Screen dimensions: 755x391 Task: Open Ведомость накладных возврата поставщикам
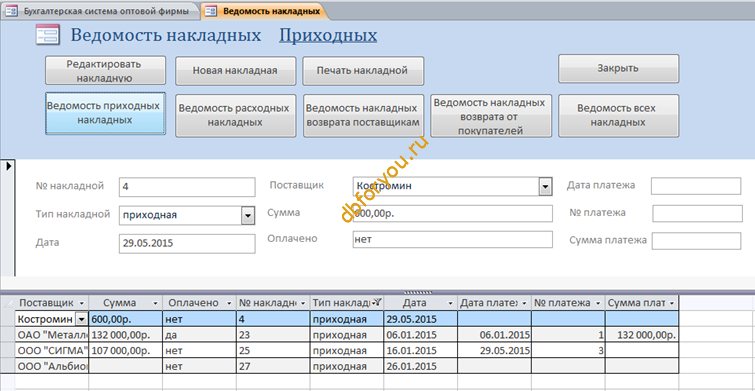click(x=363, y=116)
